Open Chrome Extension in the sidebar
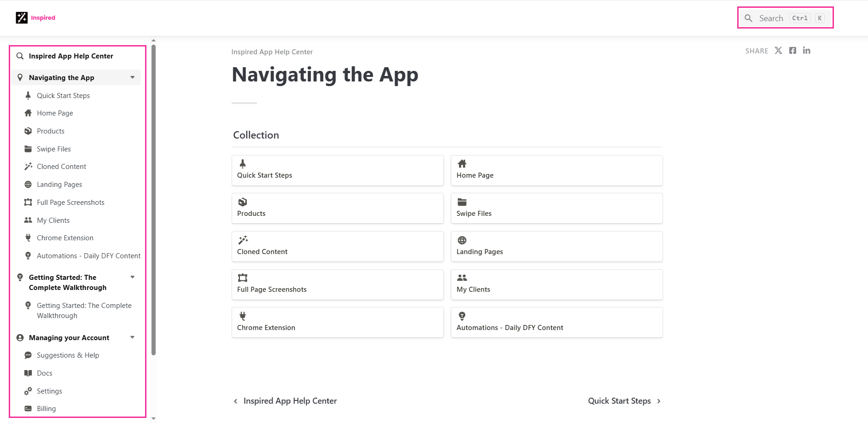This screenshot has width=868, height=423. click(65, 238)
